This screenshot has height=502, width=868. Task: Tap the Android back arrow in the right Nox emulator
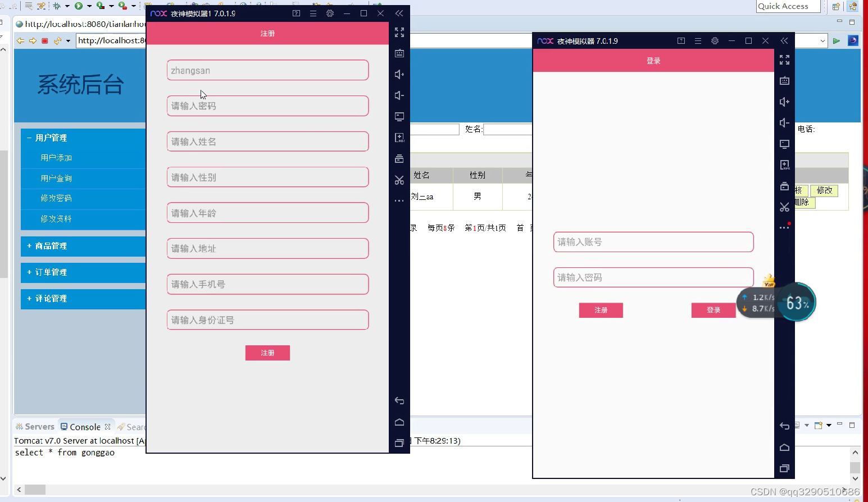tap(785, 426)
